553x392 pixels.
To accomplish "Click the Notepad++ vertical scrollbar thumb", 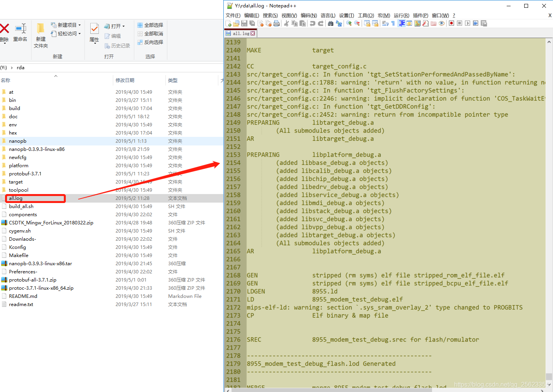I will (x=549, y=376).
